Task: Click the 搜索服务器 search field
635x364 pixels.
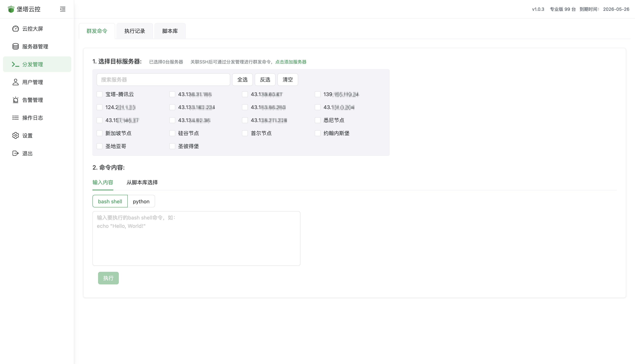Action: point(163,80)
